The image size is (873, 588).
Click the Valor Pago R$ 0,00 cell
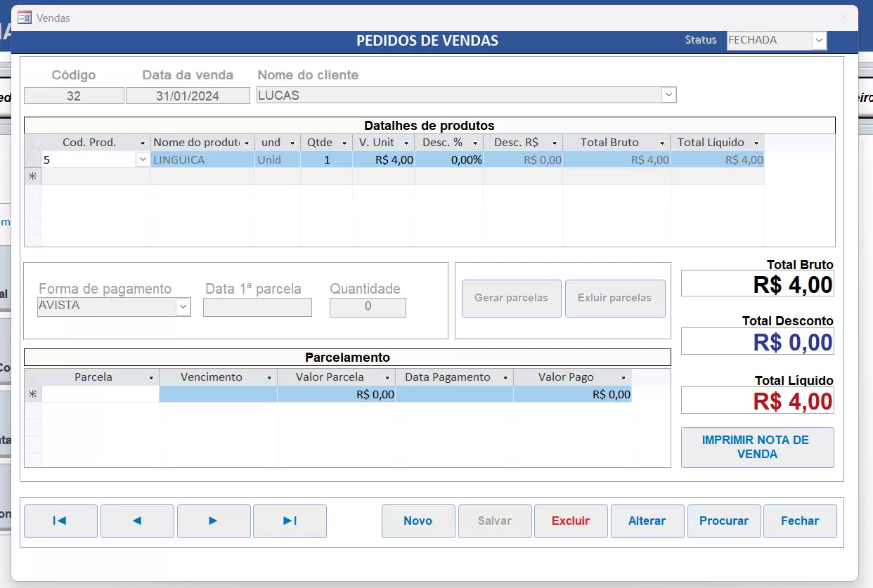(573, 395)
